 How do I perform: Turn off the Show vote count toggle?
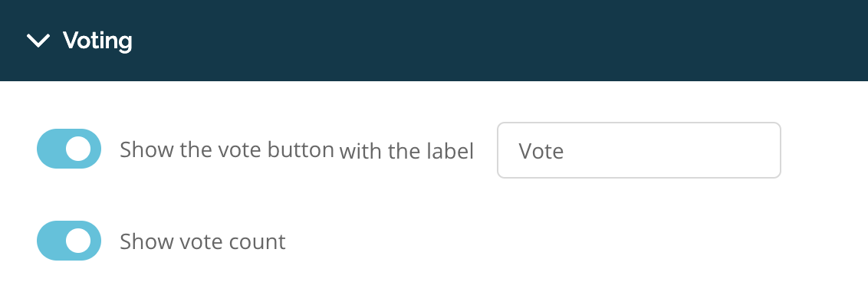[x=69, y=241]
